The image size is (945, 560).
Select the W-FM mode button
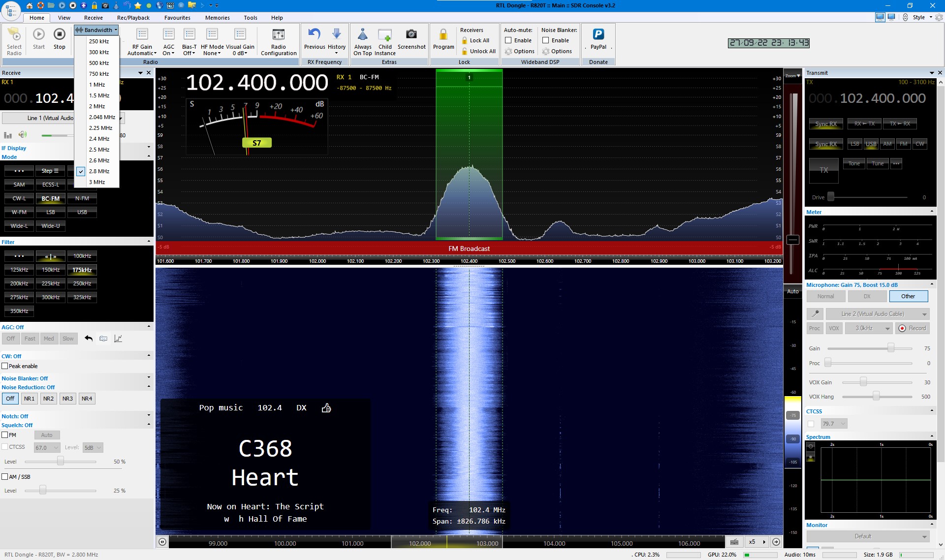(19, 212)
